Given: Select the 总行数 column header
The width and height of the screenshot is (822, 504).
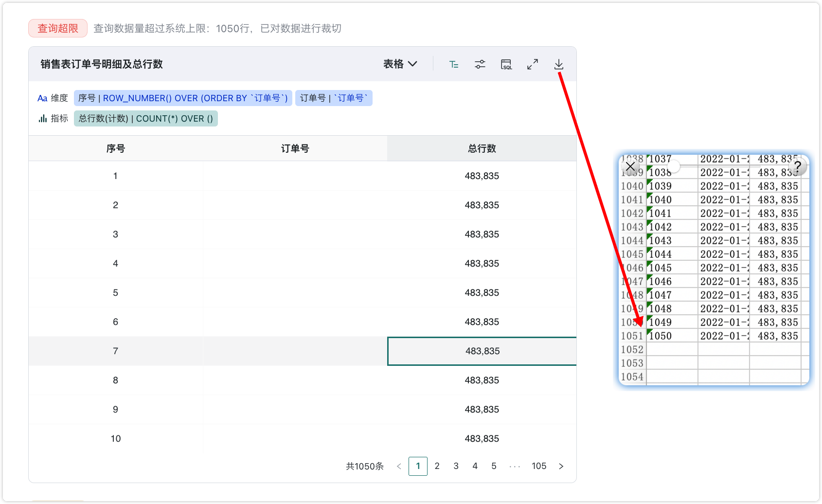Looking at the screenshot, I should (482, 148).
